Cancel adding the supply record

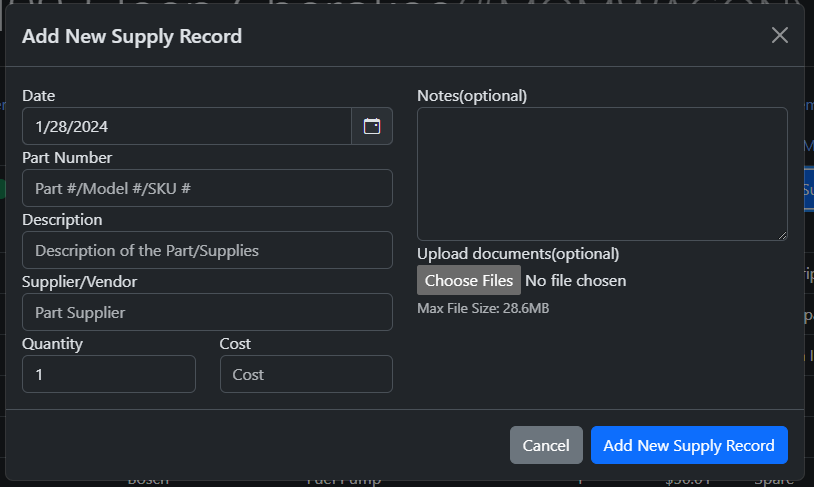546,446
